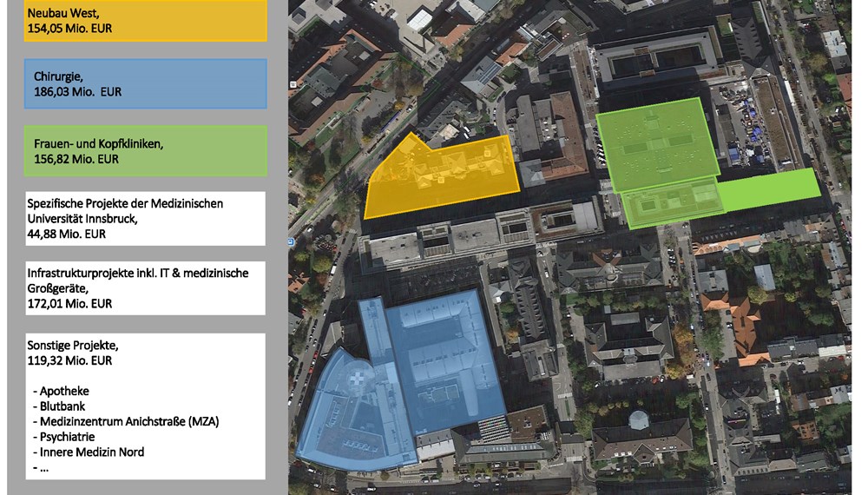
Task: Click the list entry '- Psychiatrie'
Action: [63, 437]
